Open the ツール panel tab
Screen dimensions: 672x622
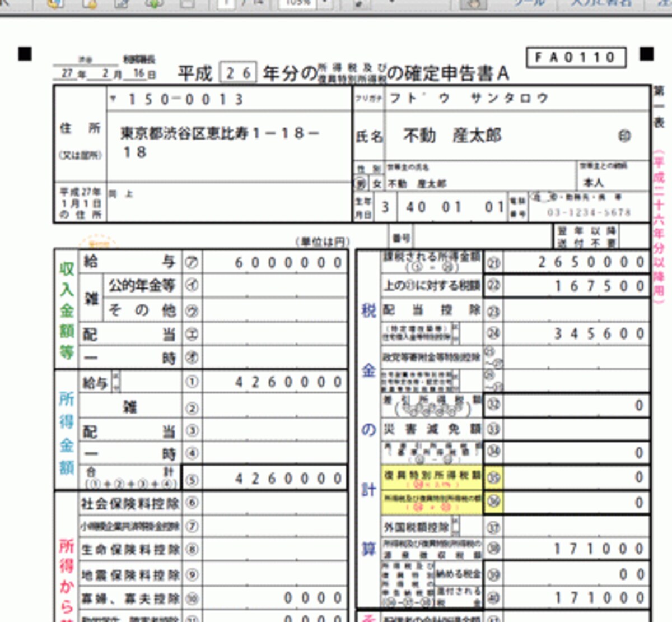(x=529, y=3)
